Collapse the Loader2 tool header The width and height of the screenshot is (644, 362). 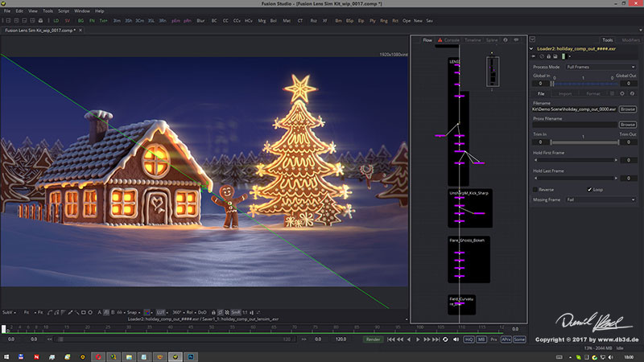coord(531,48)
